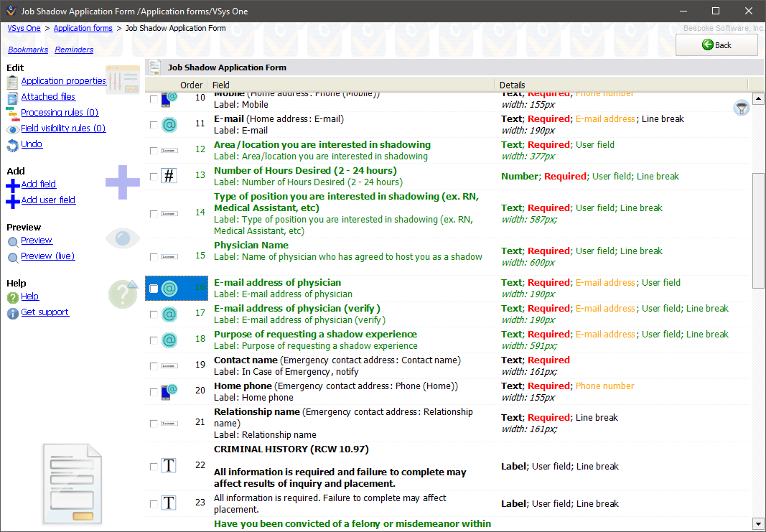Viewport: 766px width, 532px height.
Task: Click the blue plus icon beside Add field
Action: pyautogui.click(x=13, y=185)
